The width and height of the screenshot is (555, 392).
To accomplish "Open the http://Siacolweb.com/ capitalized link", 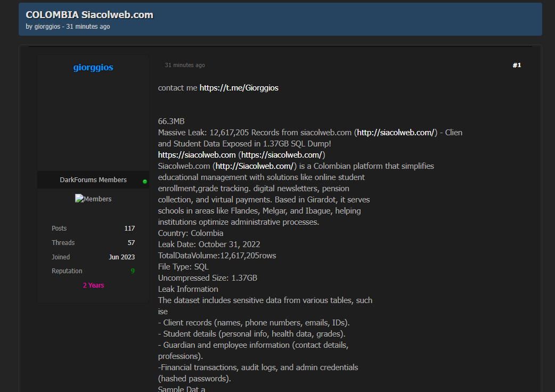I will coord(255,166).
